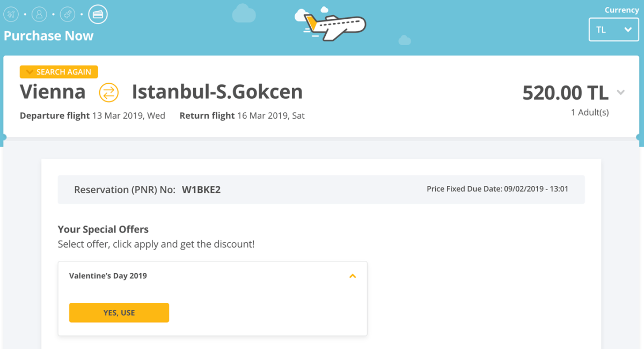Click the SEARCH AGAIN button

pyautogui.click(x=59, y=72)
